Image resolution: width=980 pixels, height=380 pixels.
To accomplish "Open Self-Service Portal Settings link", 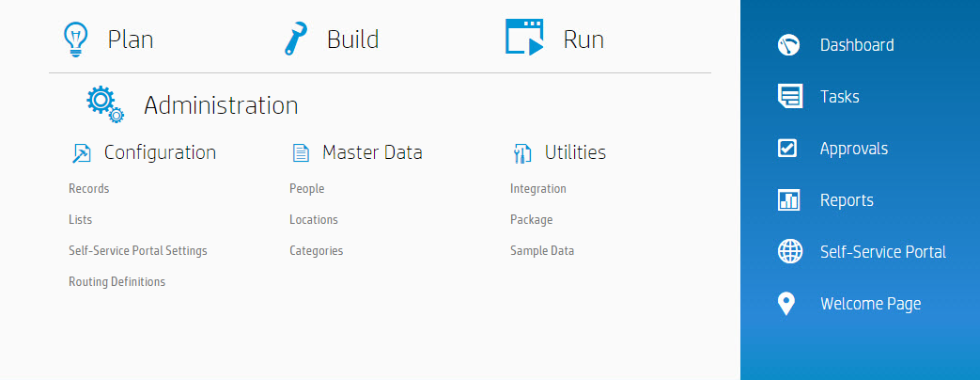I will point(138,251).
